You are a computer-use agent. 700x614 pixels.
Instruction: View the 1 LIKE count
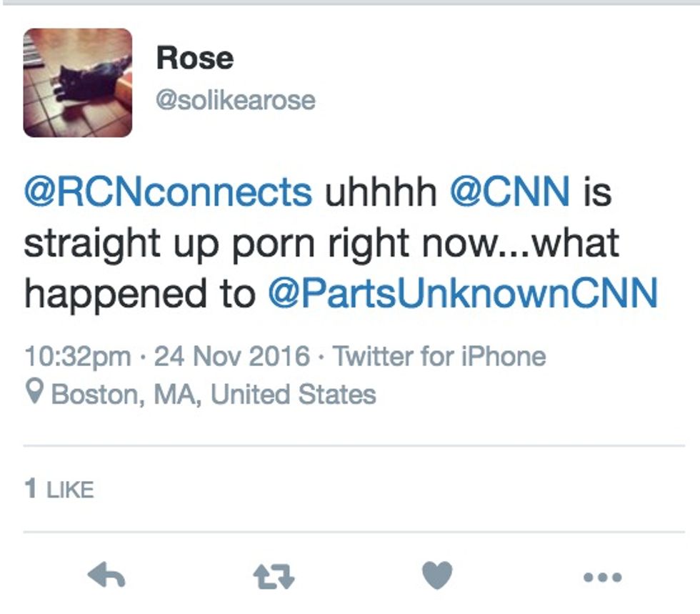point(59,490)
